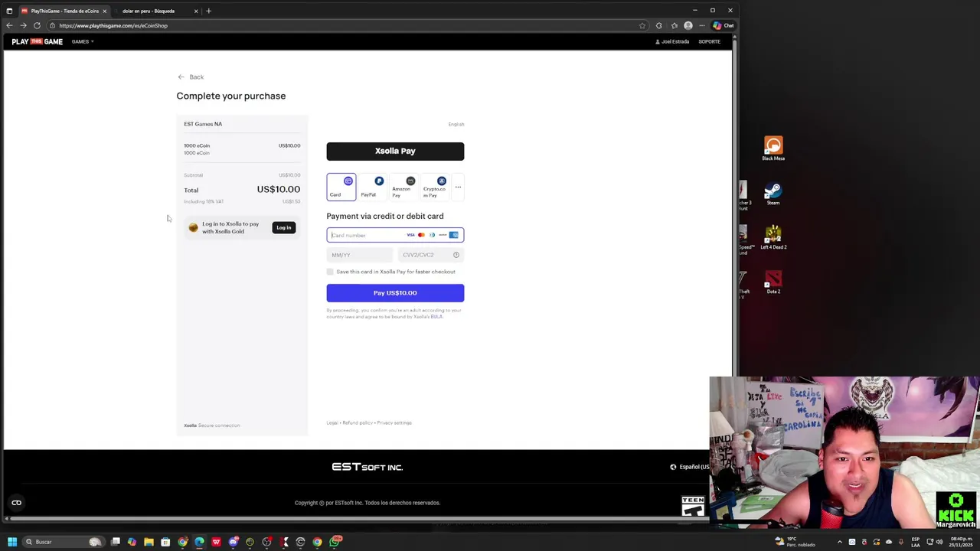Viewport: 980px width, 551px height.
Task: Open Task View on taskbar
Action: 116,542
